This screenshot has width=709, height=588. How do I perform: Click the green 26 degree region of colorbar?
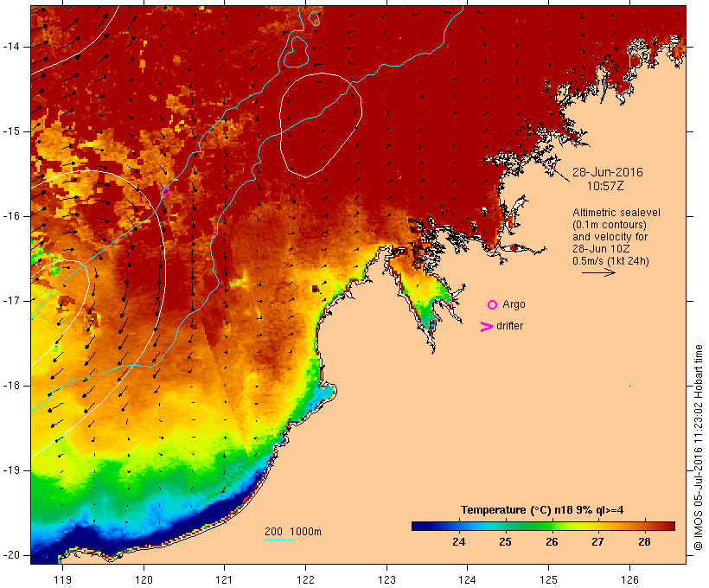(548, 526)
